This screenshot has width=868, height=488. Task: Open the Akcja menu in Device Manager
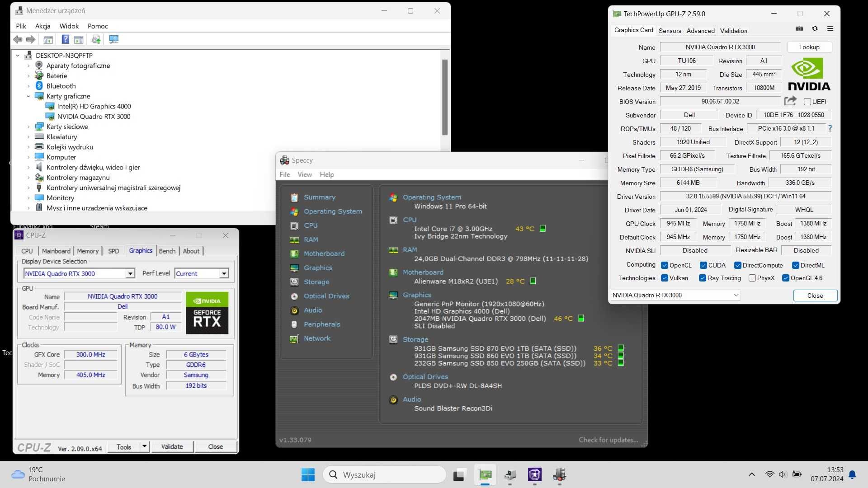43,26
